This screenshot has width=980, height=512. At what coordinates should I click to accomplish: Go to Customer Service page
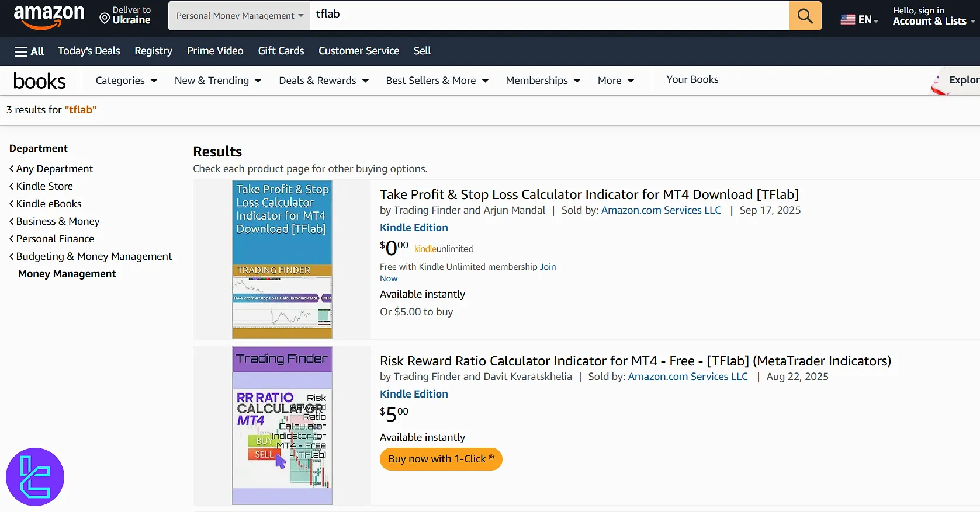pos(358,51)
